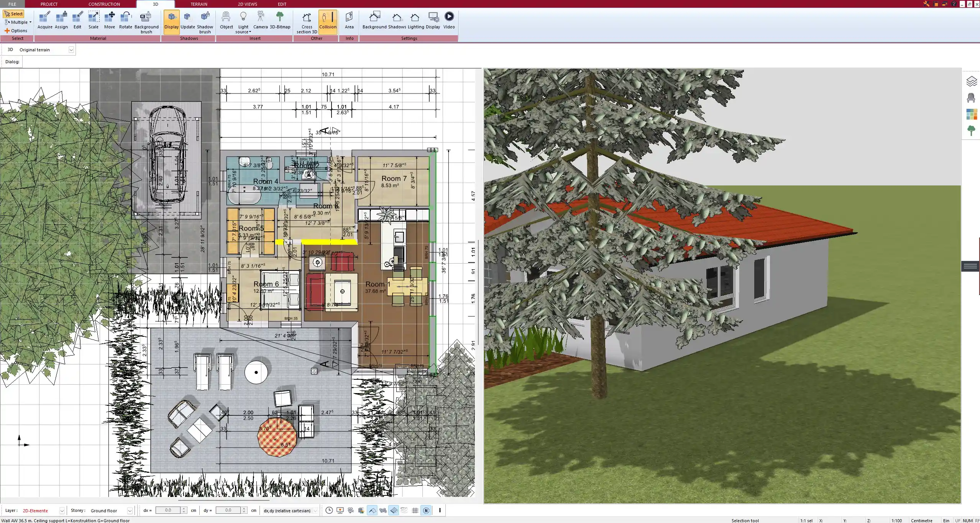The image size is (980, 523).
Task: Open the Layer 2D-Elemente dropdown
Action: 62,511
